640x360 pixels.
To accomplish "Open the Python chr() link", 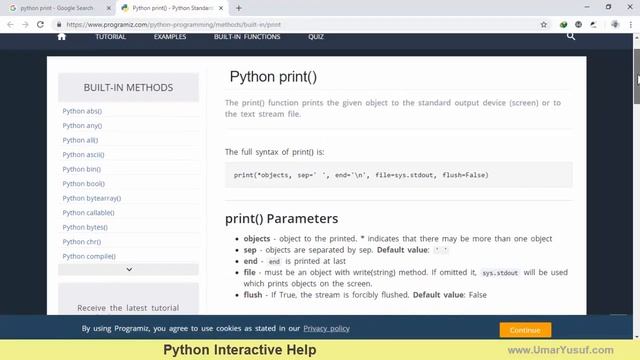I will click(x=82, y=242).
